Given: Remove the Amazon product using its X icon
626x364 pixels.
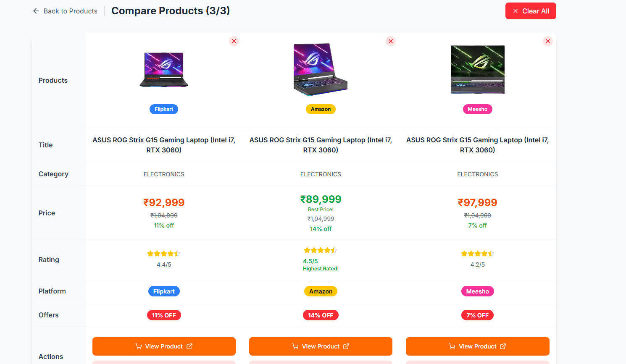Looking at the screenshot, I should tap(391, 41).
